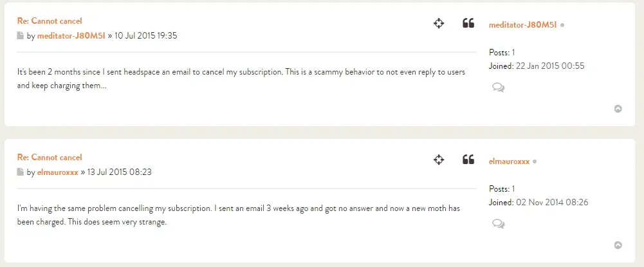
Task: Click the small post icon beside meditator-J80M5I's byline
Action: (21, 36)
